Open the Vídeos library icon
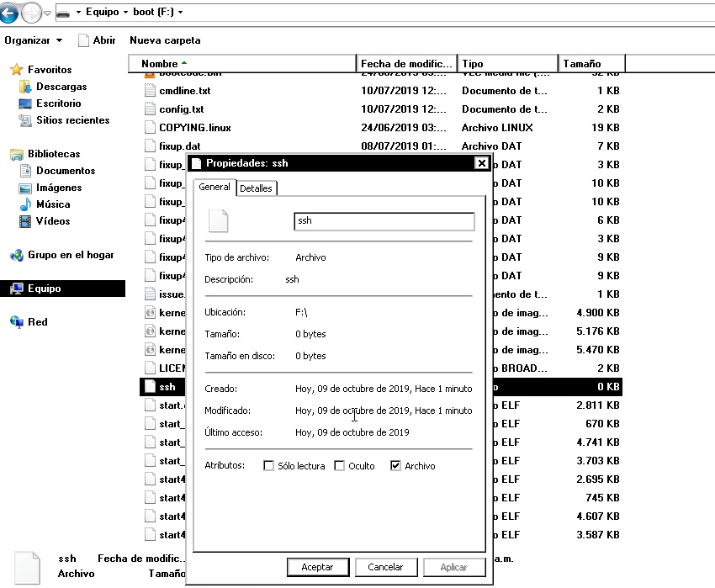This screenshot has height=588, width=715. pyautogui.click(x=25, y=221)
